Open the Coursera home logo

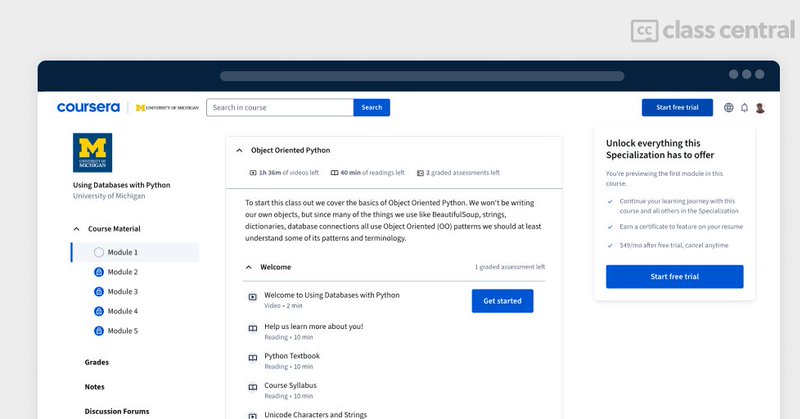click(88, 107)
